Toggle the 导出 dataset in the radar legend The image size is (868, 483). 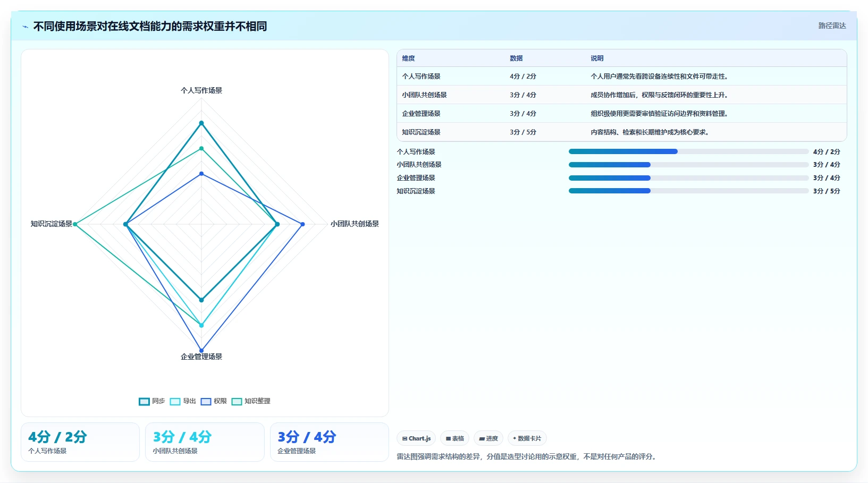tap(183, 401)
